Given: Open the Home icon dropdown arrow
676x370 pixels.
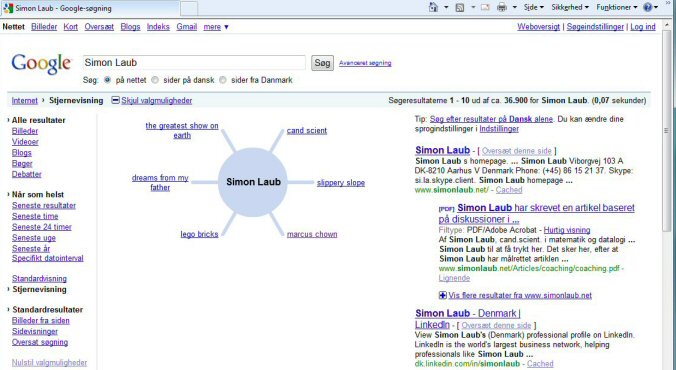Looking at the screenshot, I should click(446, 7).
